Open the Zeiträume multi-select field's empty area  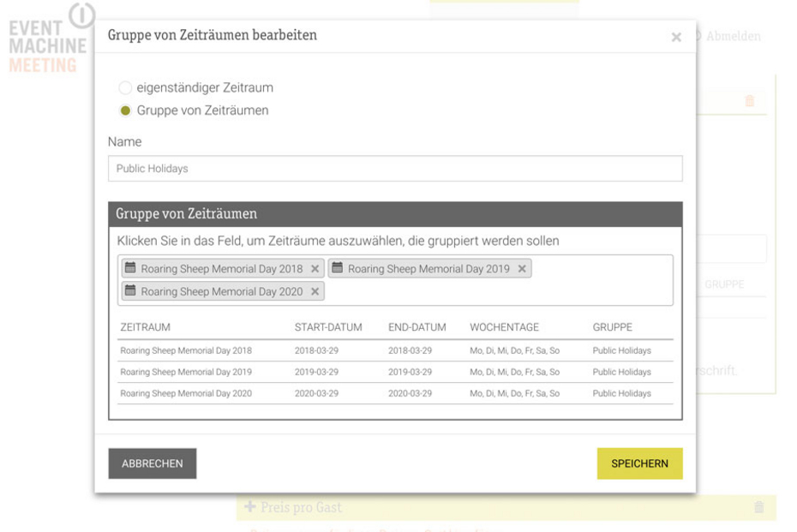pyautogui.click(x=497, y=292)
